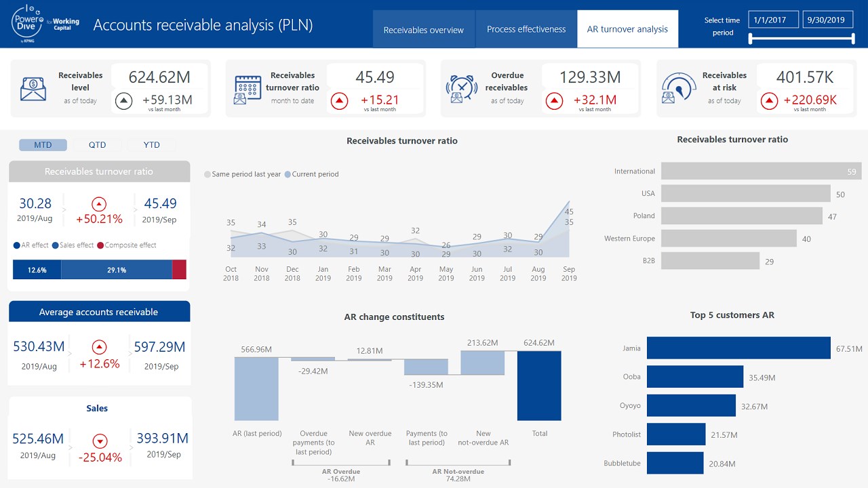Click the AR Overdue -16.62M label
Image resolution: width=868 pixels, height=488 pixels.
[x=341, y=474]
